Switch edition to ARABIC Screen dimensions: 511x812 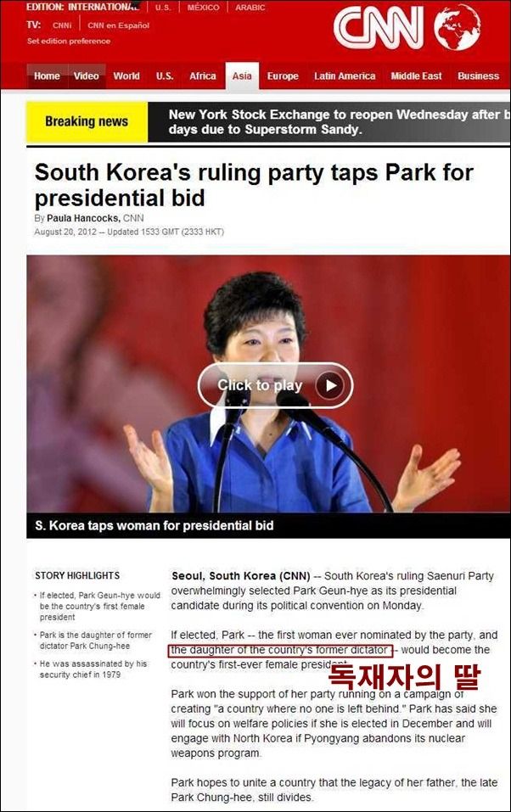(x=250, y=8)
